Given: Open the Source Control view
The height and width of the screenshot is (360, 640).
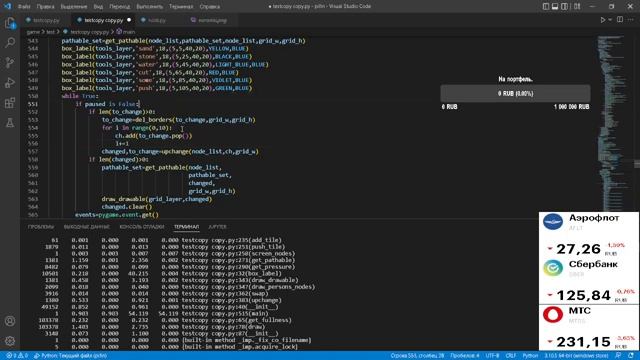Looking at the screenshot, I should 10,62.
